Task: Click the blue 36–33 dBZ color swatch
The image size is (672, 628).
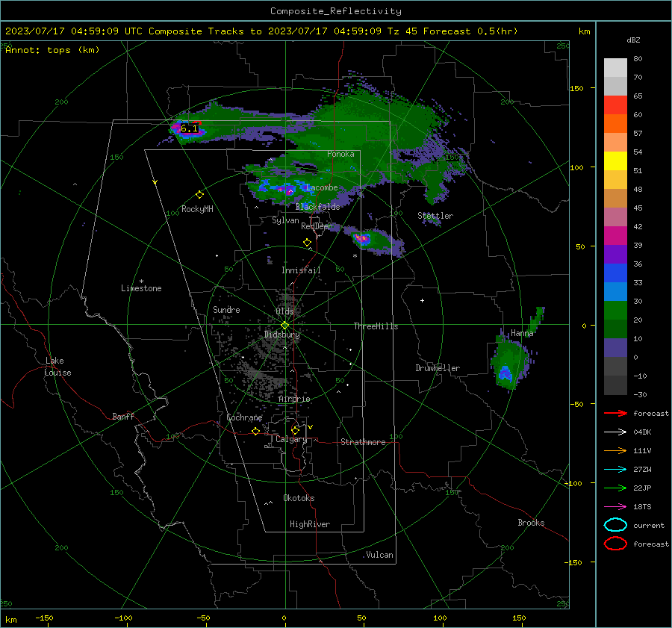Action: (x=615, y=273)
